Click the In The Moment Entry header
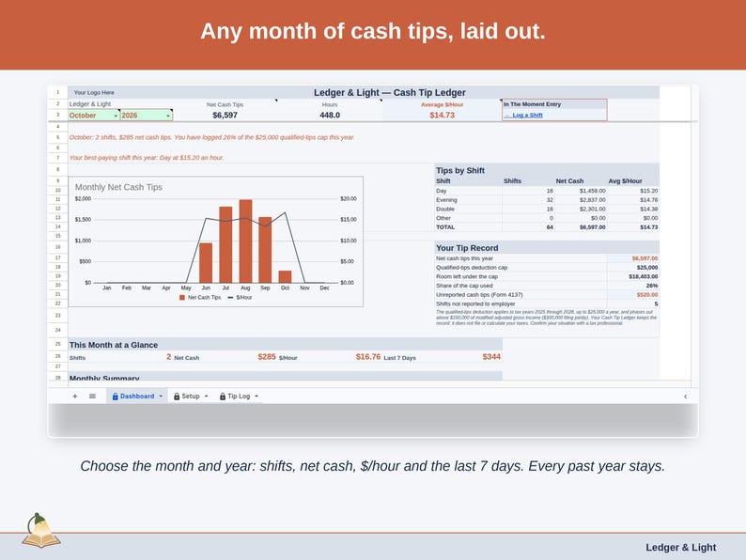 click(x=532, y=104)
